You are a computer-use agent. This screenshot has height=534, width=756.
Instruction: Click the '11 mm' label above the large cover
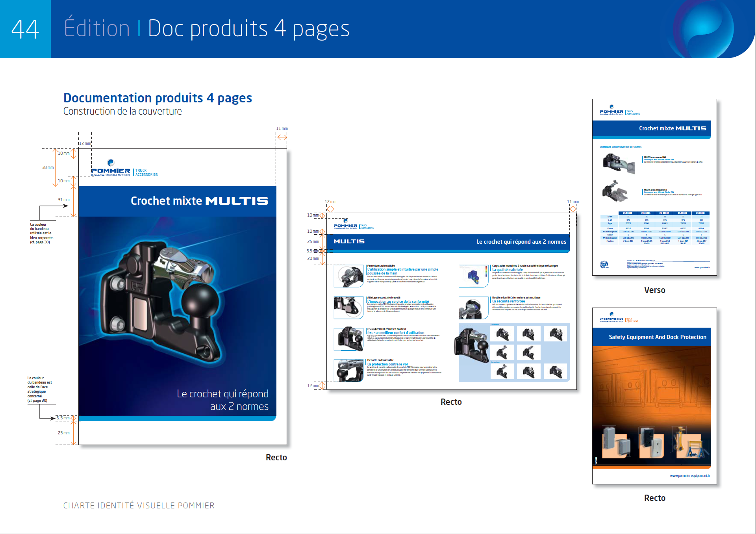click(282, 128)
